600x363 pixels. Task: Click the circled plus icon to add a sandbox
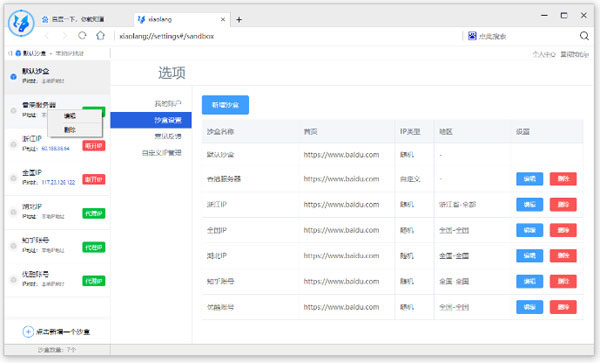(28, 331)
